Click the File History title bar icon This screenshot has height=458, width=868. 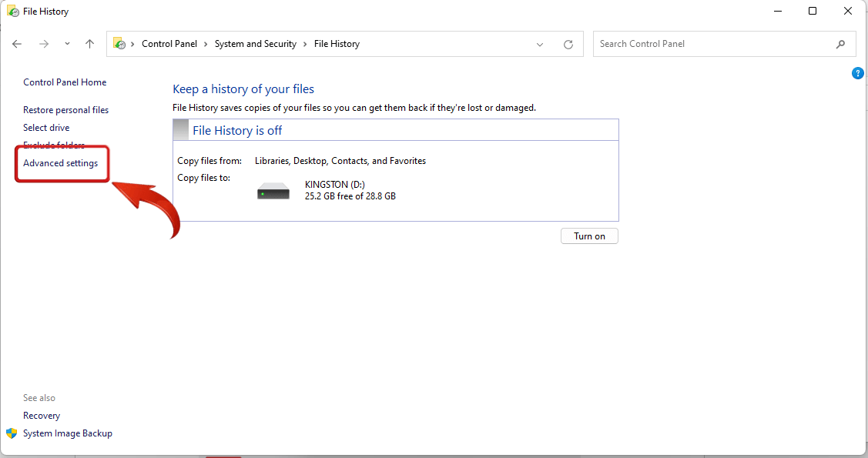(11, 11)
